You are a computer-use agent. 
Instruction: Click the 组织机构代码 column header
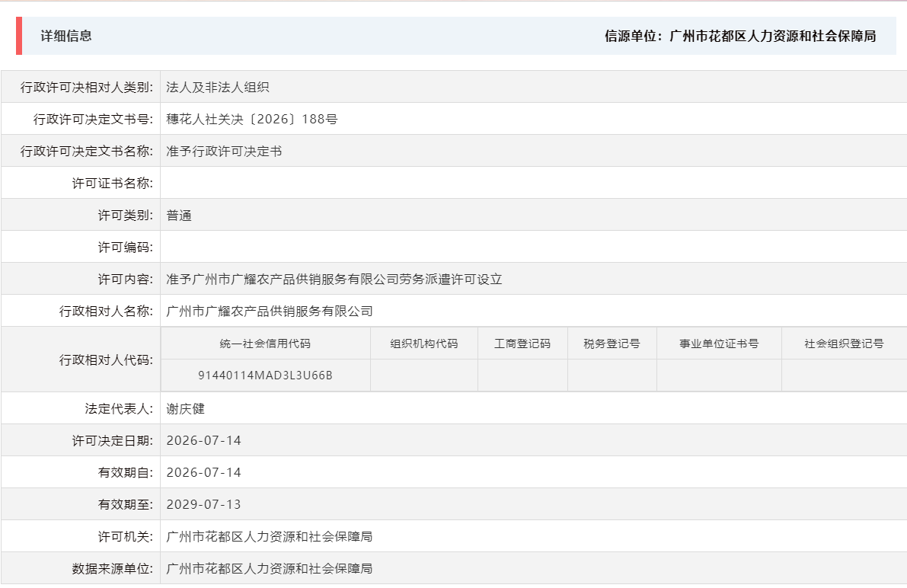424,344
